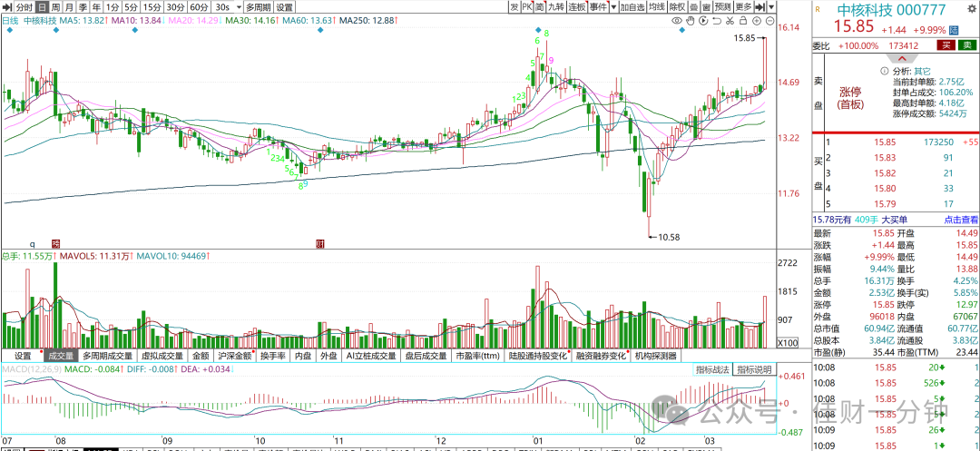Select the AI立桩成交量 indicator tab

(x=371, y=356)
